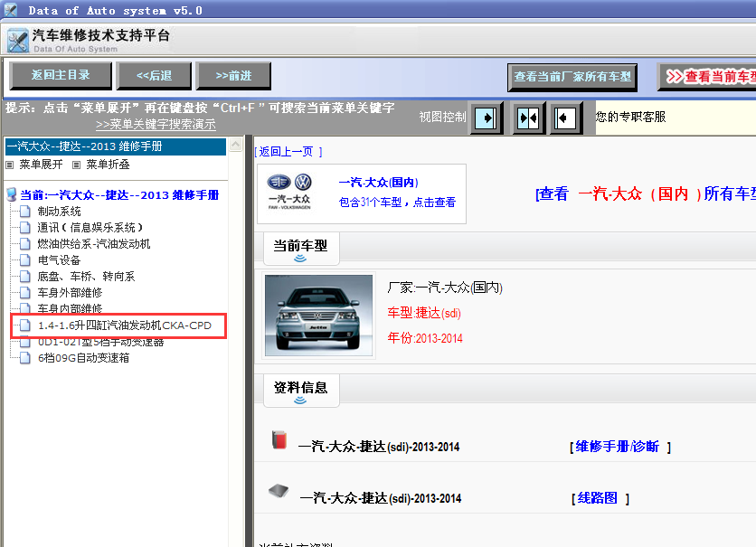
Task: Click 查看一汽-大众(国内)所有车型 link
Action: click(x=646, y=193)
